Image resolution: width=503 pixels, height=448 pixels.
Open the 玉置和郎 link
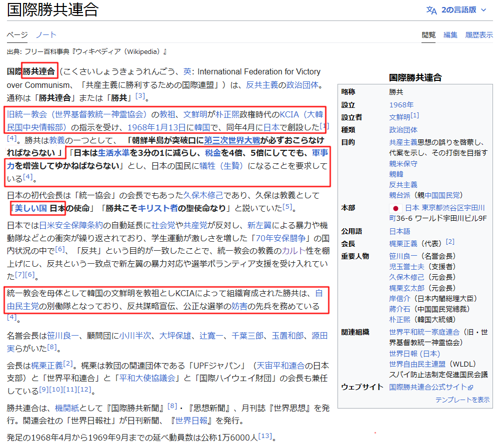click(287, 336)
